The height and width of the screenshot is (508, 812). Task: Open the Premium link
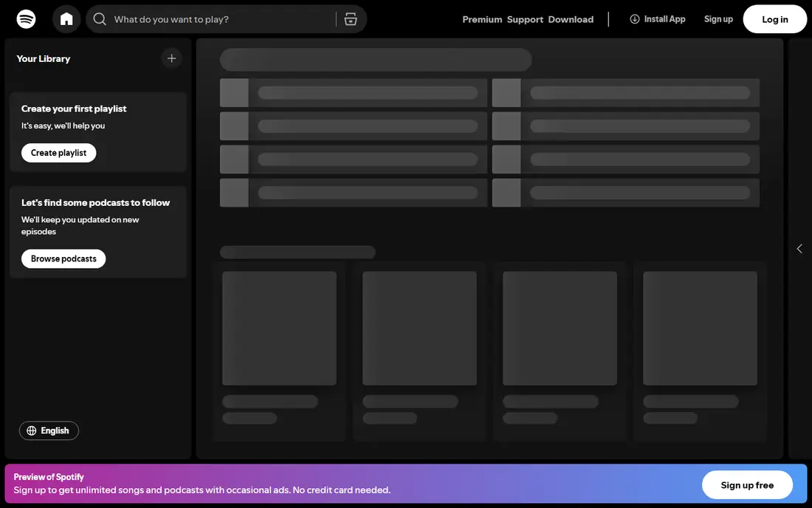(482, 19)
